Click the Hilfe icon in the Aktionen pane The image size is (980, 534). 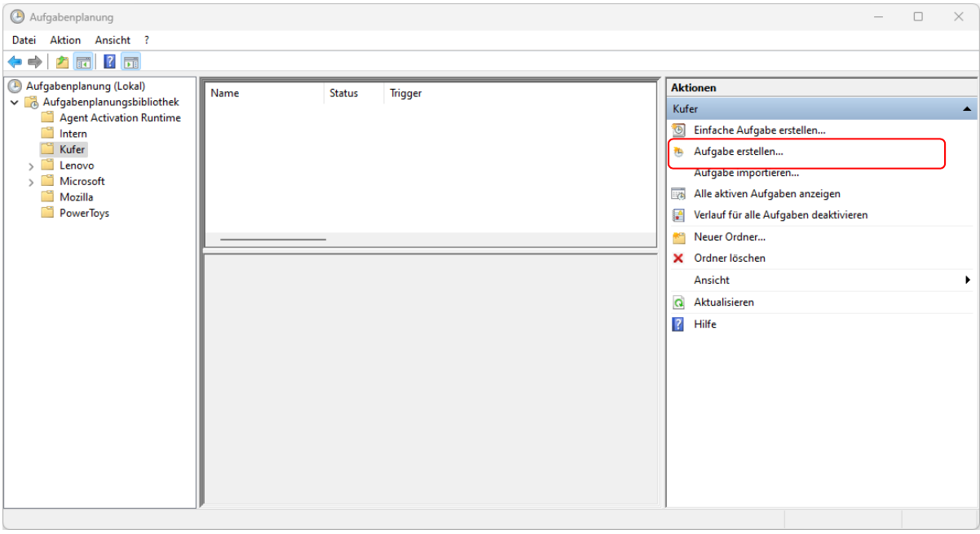coord(678,324)
